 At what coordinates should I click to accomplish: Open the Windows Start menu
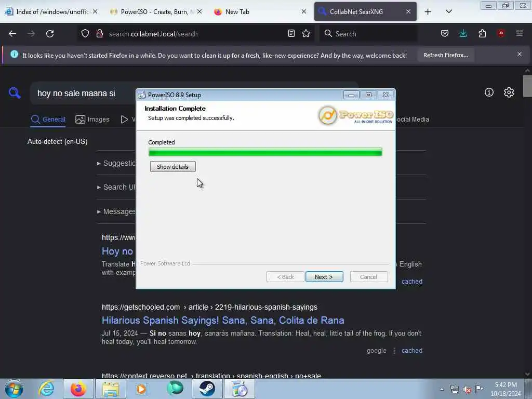point(14,389)
